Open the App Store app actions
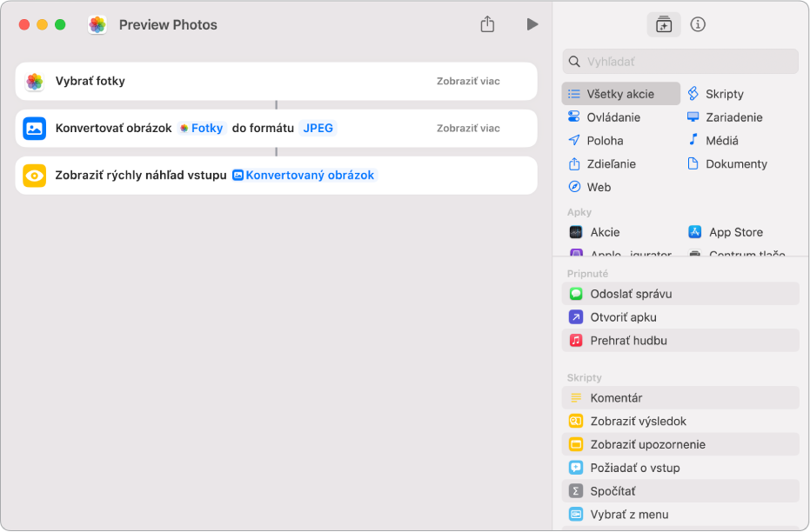 coord(726,232)
